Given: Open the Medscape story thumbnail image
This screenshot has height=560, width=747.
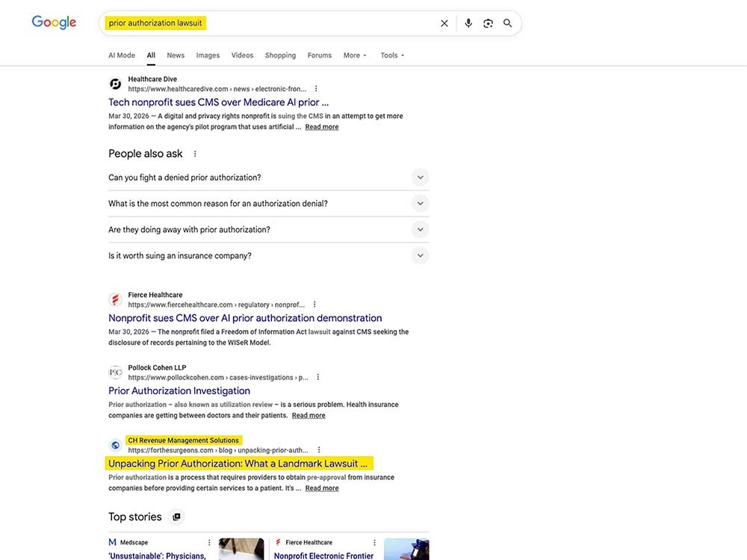Looking at the screenshot, I should tap(241, 549).
